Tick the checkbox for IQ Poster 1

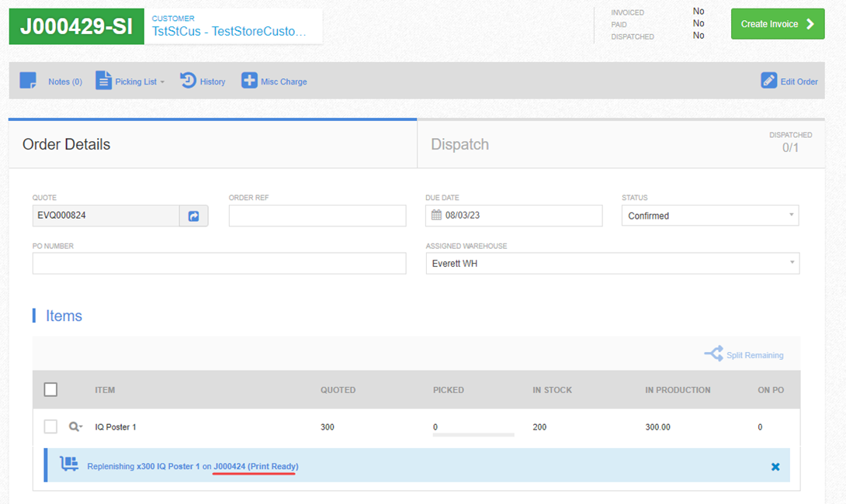click(x=50, y=426)
